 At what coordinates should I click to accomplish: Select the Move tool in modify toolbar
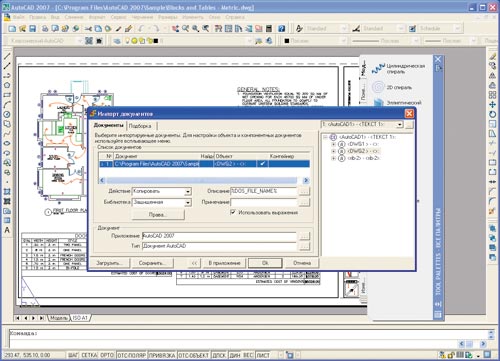click(x=492, y=105)
